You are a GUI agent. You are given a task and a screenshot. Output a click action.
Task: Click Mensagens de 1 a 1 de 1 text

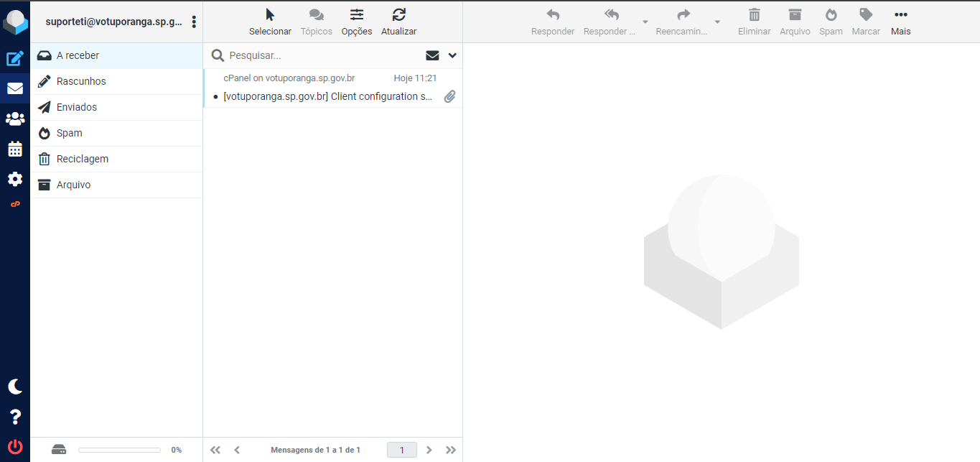316,450
